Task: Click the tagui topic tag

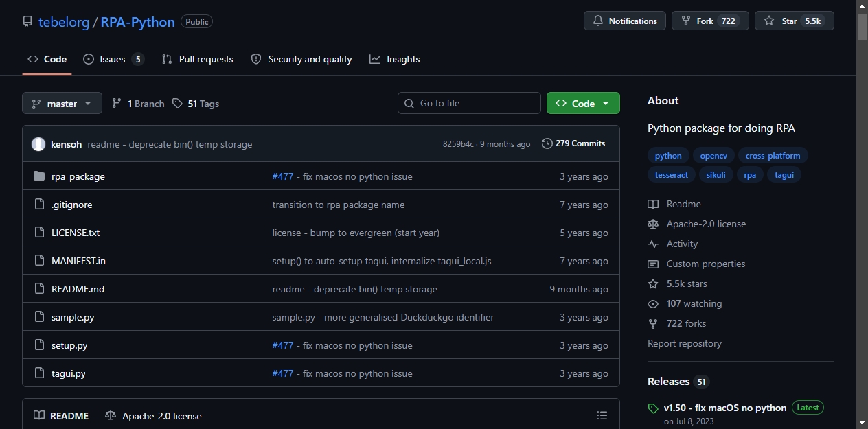Action: 784,175
